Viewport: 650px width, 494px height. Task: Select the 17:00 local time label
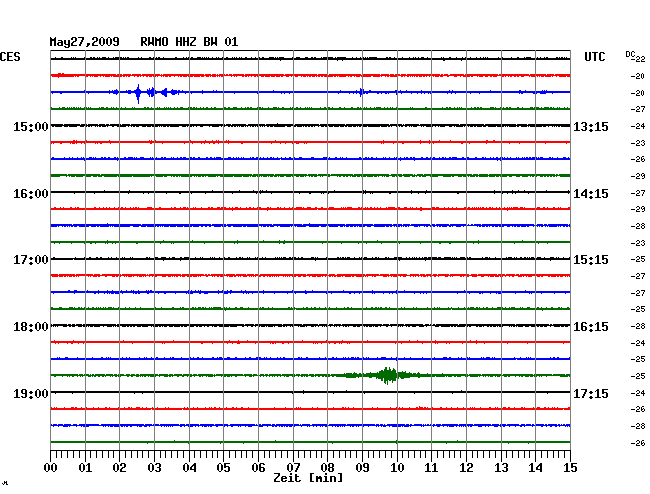(x=31, y=260)
